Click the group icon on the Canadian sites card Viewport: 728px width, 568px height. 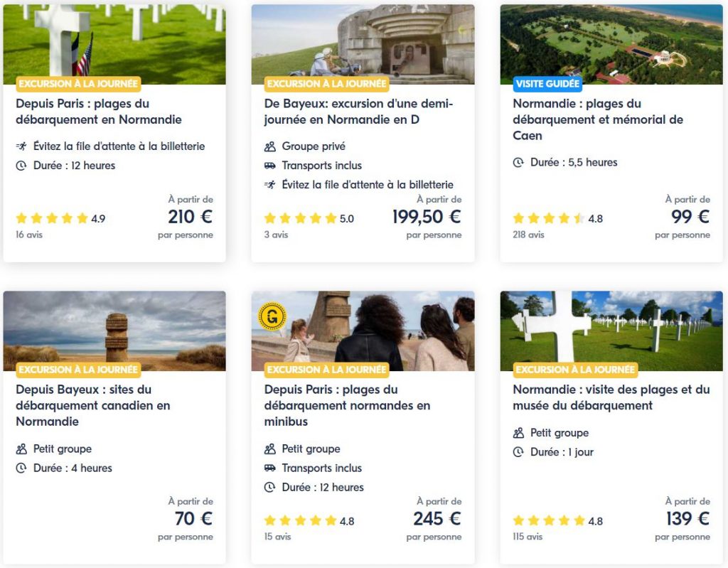(21, 449)
